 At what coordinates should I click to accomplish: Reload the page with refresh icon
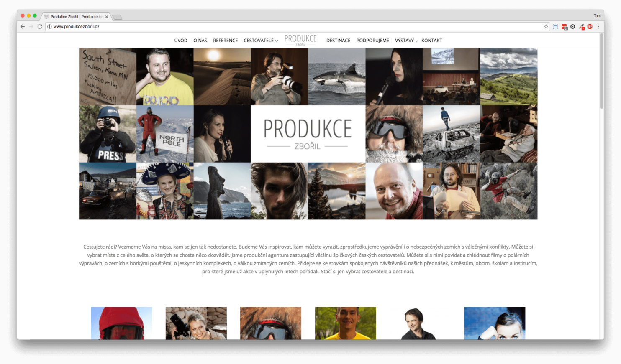pos(40,27)
